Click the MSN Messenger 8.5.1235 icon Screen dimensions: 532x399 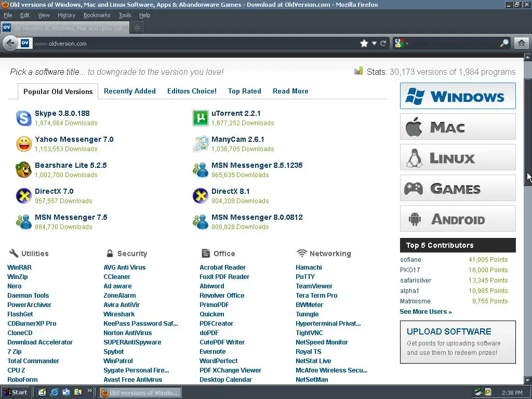(201, 170)
